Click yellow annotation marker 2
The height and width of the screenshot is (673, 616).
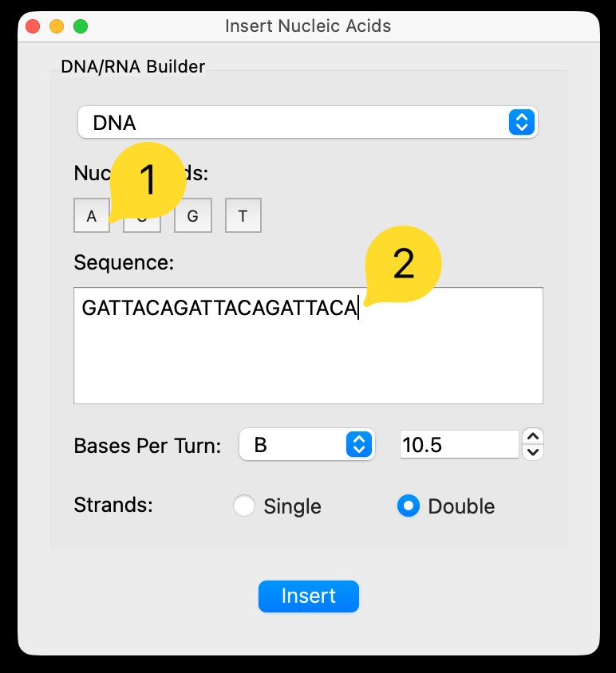404,264
